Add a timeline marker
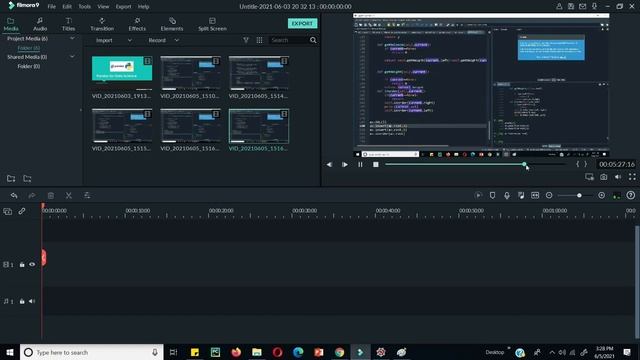This screenshot has width=640, height=360. click(x=493, y=196)
